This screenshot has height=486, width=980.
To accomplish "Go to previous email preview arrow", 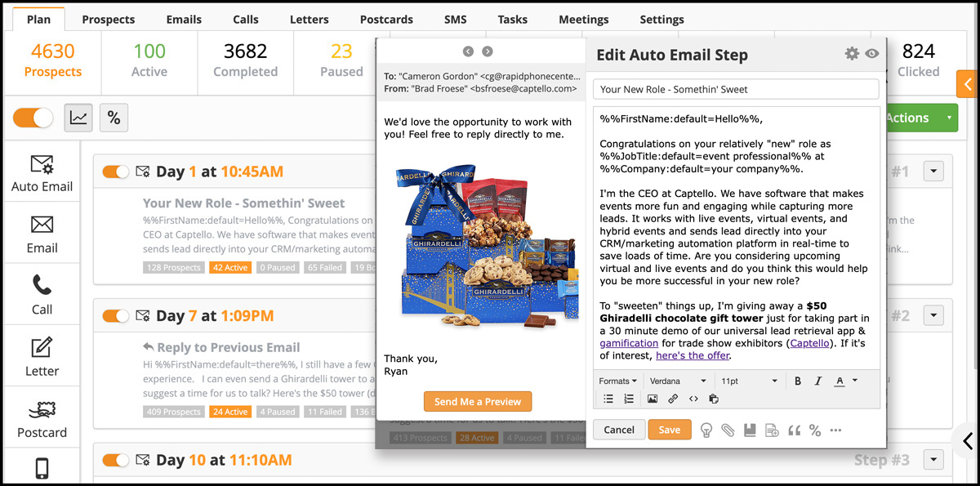I will [468, 51].
